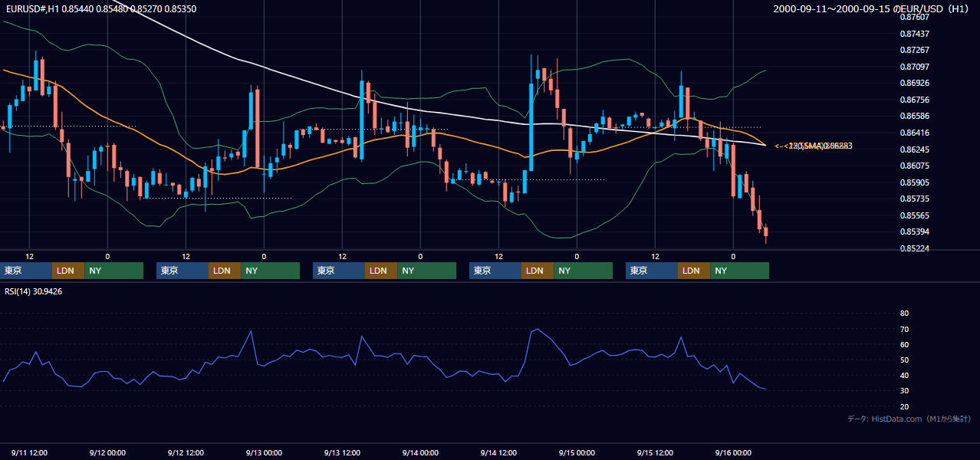Click the 9/15 00:00 time axis label

coord(577,453)
